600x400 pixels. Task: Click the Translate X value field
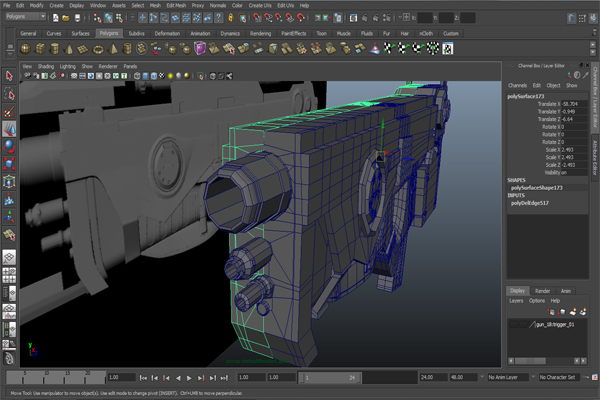coord(574,104)
